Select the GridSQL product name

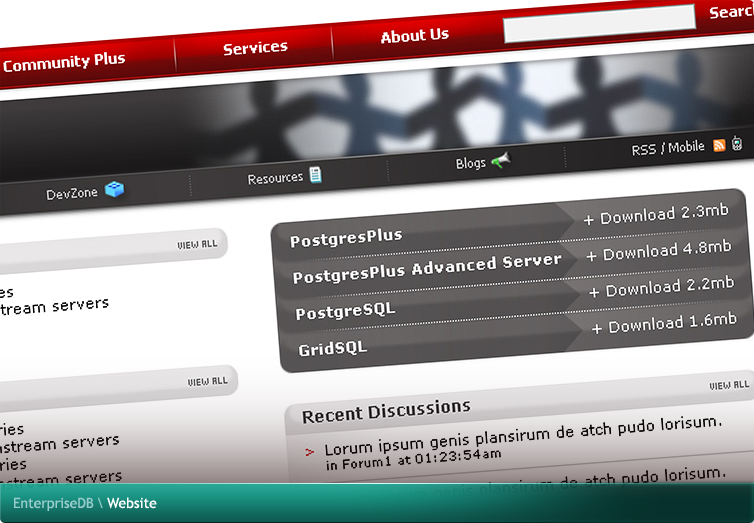pos(333,348)
